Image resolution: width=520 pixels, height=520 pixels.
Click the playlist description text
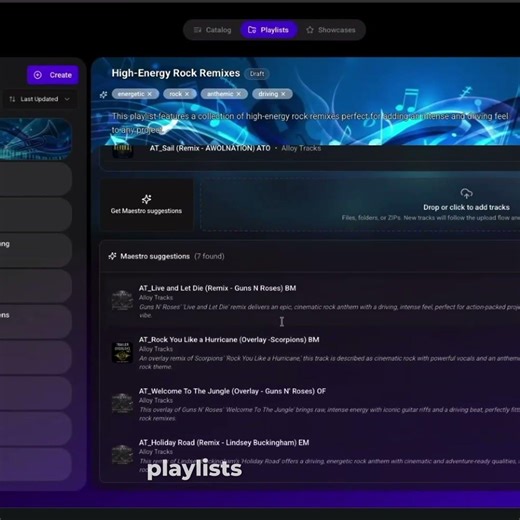(310, 123)
